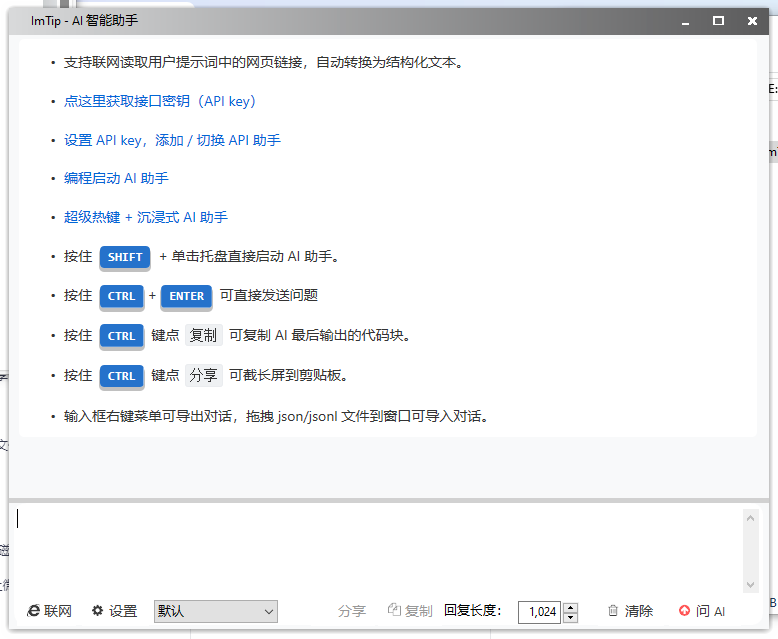This screenshot has height=639, width=778.
Task: Expand the 默认 assistant dropdown
Action: 216,611
